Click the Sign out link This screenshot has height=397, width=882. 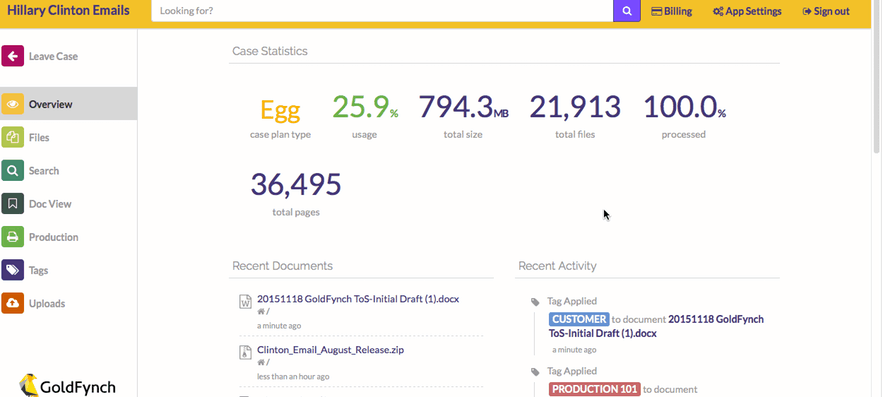826,11
